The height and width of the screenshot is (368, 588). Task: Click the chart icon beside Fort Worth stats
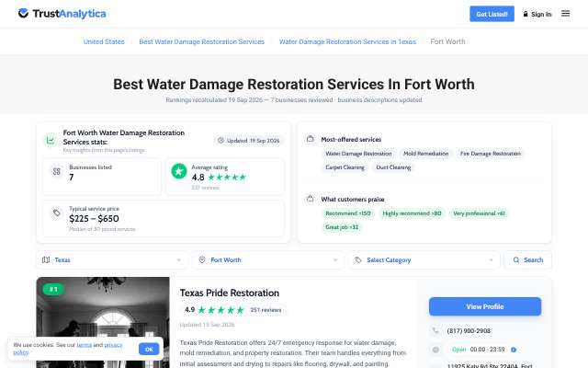tap(51, 141)
